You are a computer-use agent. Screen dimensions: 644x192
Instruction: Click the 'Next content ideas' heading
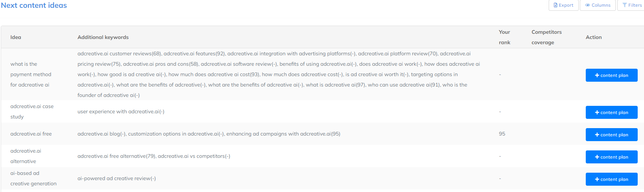point(34,5)
